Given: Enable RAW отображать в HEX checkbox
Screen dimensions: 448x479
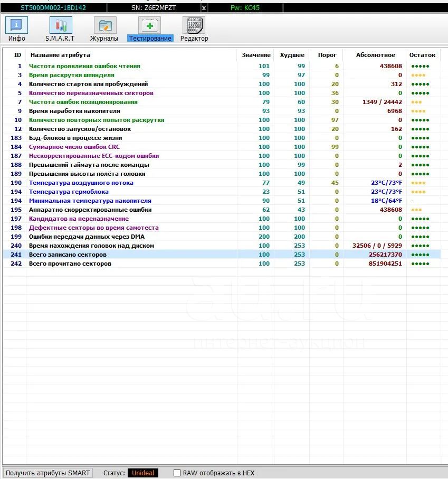Looking at the screenshot, I should [177, 473].
